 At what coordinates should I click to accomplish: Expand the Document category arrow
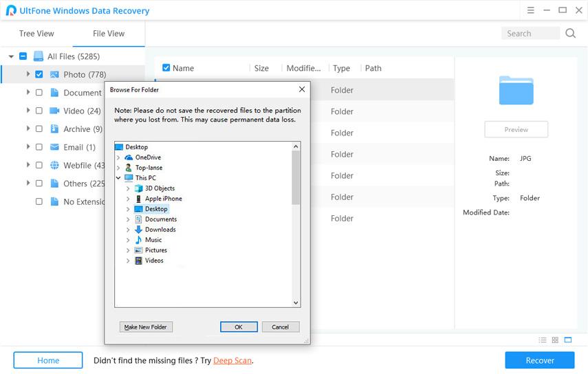click(x=28, y=92)
